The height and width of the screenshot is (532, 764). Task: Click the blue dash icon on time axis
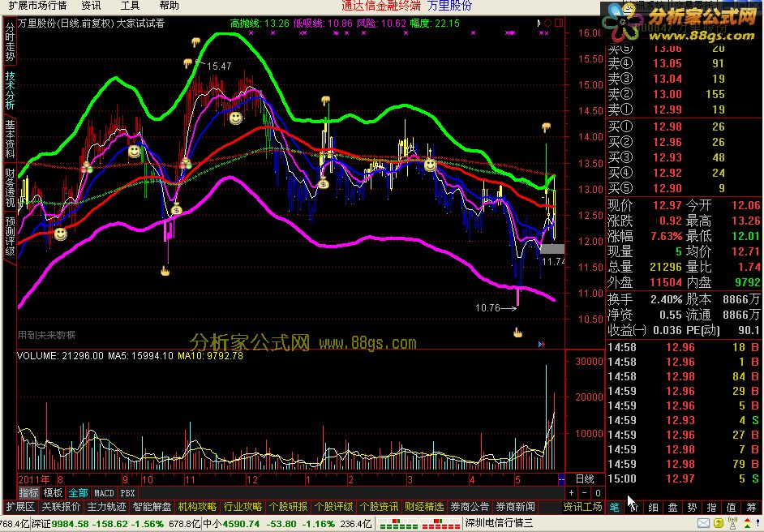click(x=561, y=479)
